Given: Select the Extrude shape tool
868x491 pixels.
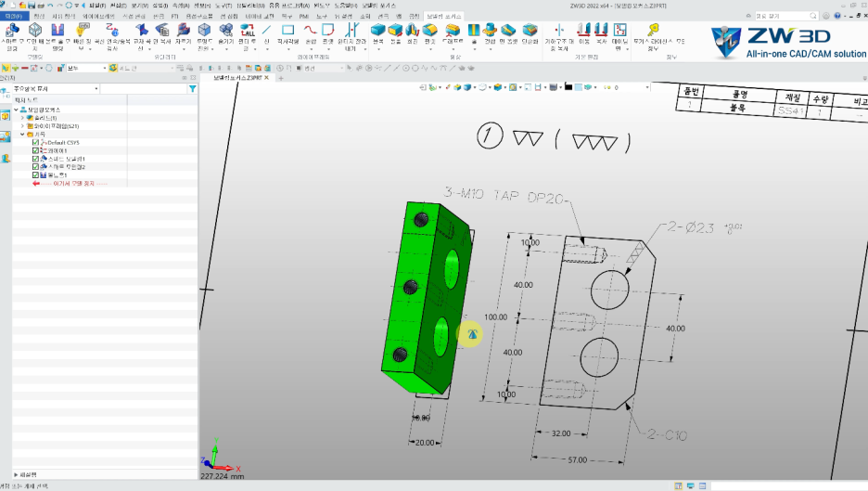Looking at the screenshot, I should click(x=395, y=30).
